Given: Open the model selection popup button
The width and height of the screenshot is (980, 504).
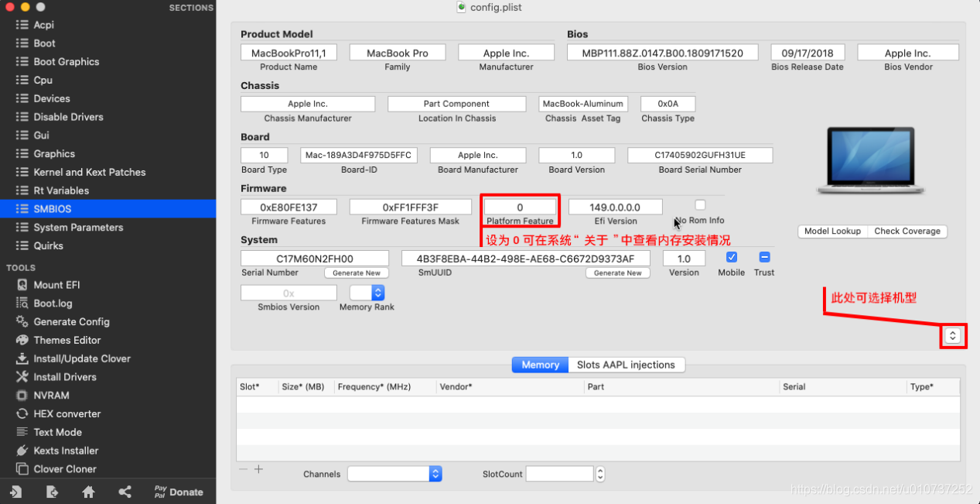Looking at the screenshot, I should pos(953,335).
